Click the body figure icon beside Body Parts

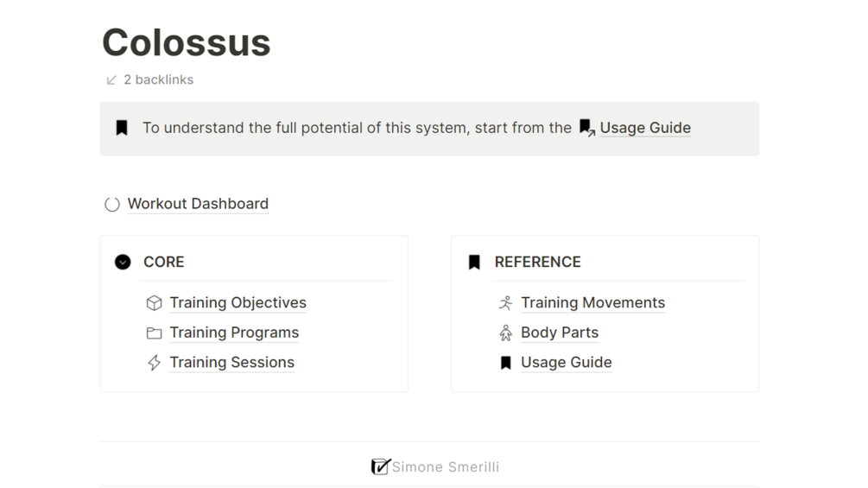(506, 333)
